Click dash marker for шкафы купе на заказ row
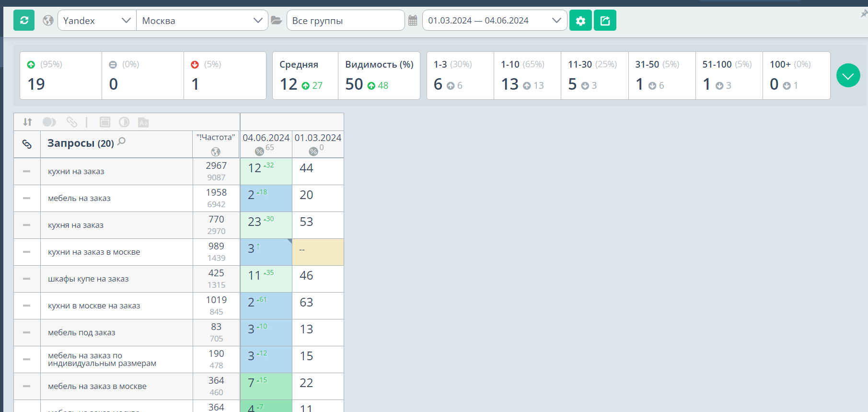The width and height of the screenshot is (868, 412). pos(27,279)
